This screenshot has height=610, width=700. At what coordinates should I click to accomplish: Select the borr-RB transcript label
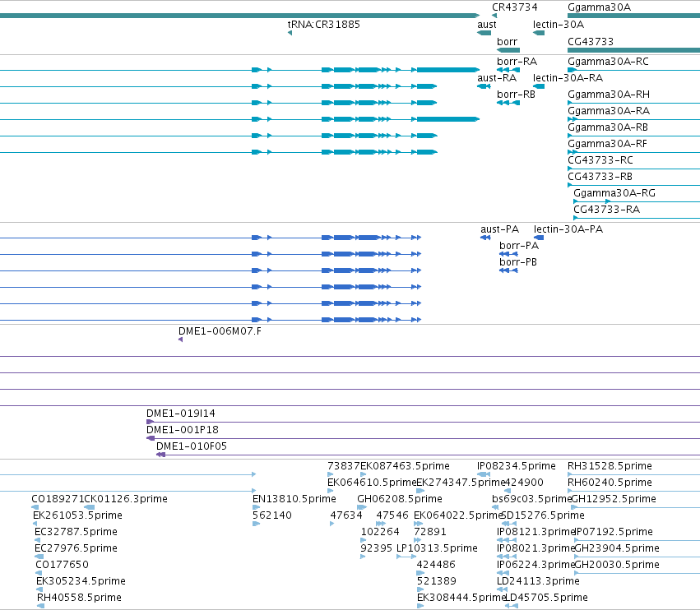click(516, 95)
